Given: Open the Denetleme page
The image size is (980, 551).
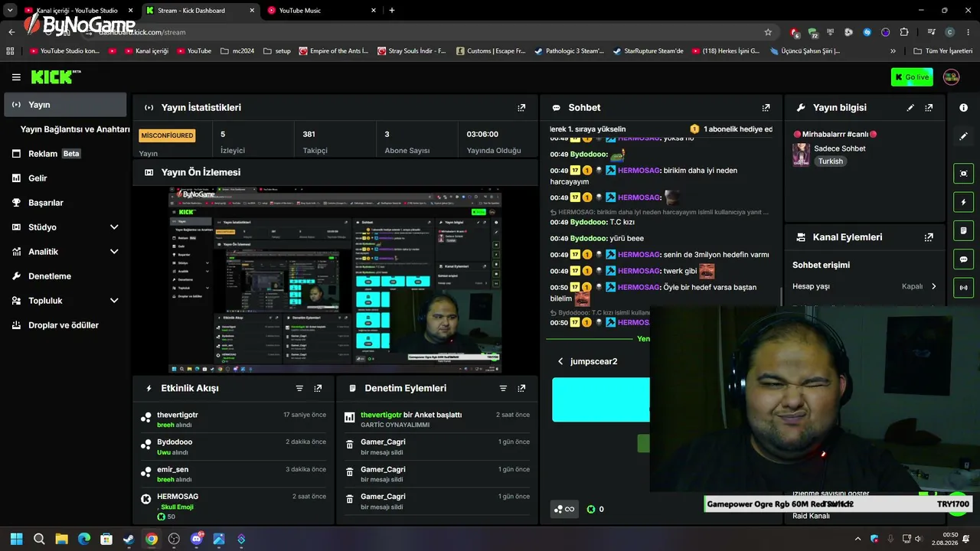Looking at the screenshot, I should pos(65,276).
